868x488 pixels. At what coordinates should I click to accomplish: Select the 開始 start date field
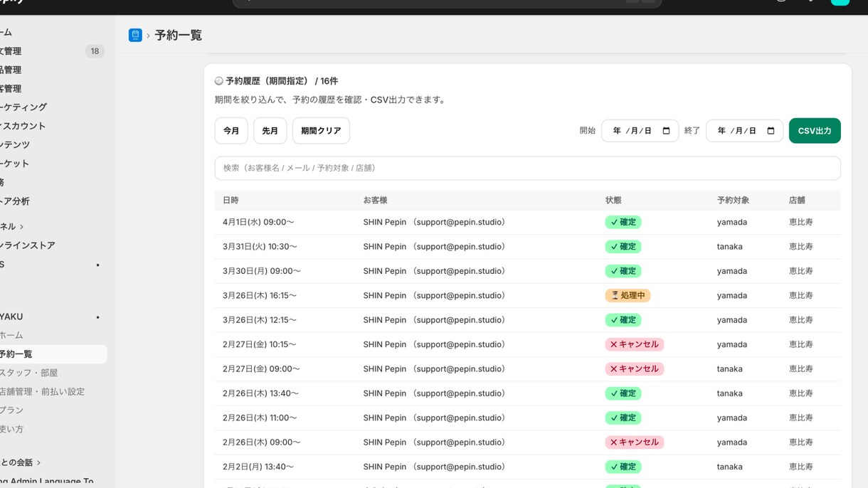(640, 131)
